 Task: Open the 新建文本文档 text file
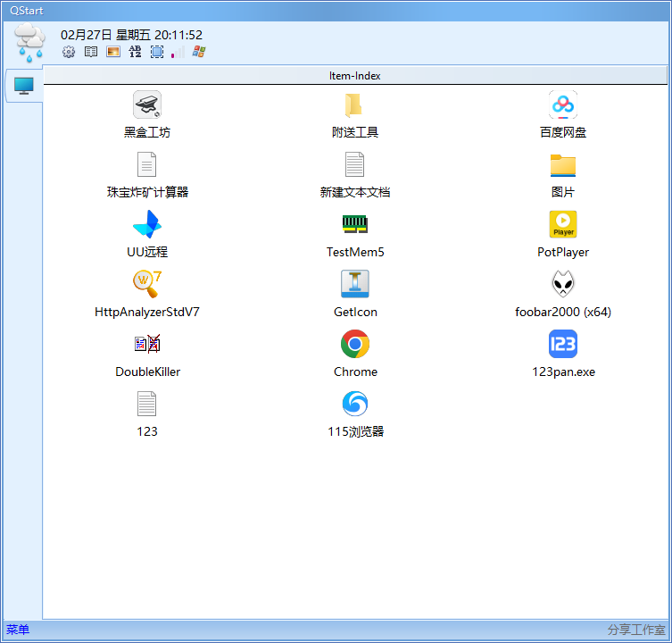[355, 174]
